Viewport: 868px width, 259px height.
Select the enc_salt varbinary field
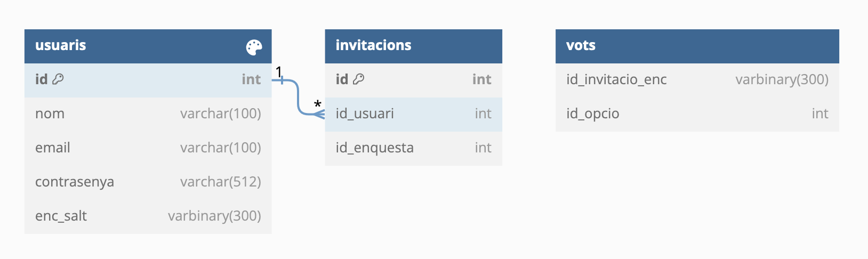tap(148, 216)
